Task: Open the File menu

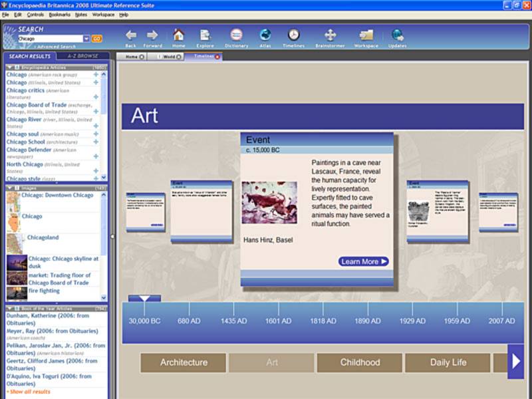Action: [5, 15]
